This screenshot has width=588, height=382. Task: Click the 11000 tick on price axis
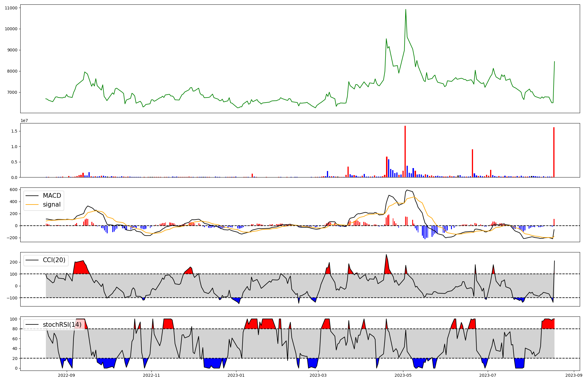(x=11, y=8)
